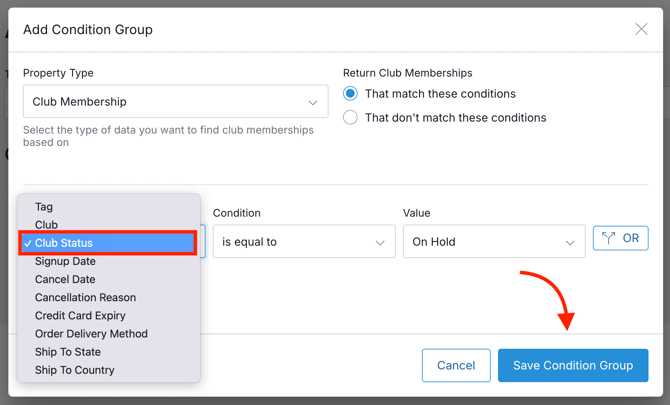Select the checked Club Status option

pos(64,243)
